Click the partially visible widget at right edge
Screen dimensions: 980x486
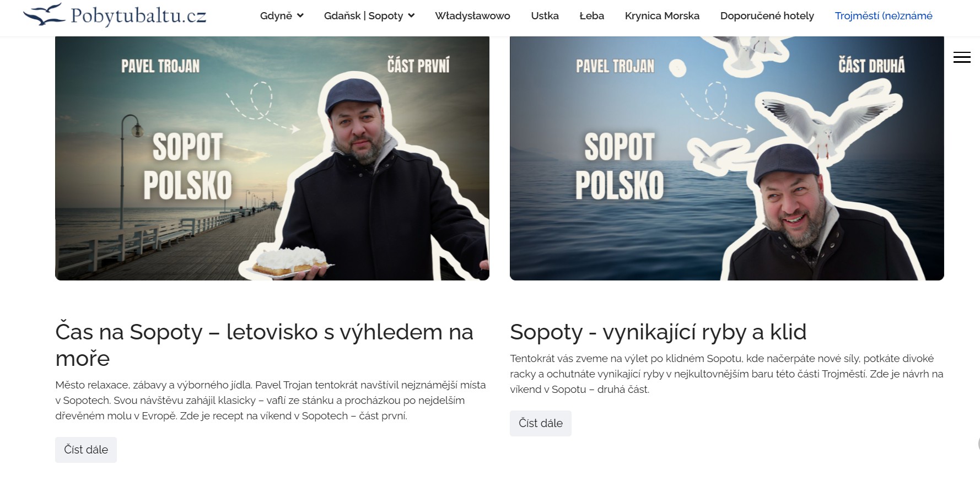[x=978, y=444]
